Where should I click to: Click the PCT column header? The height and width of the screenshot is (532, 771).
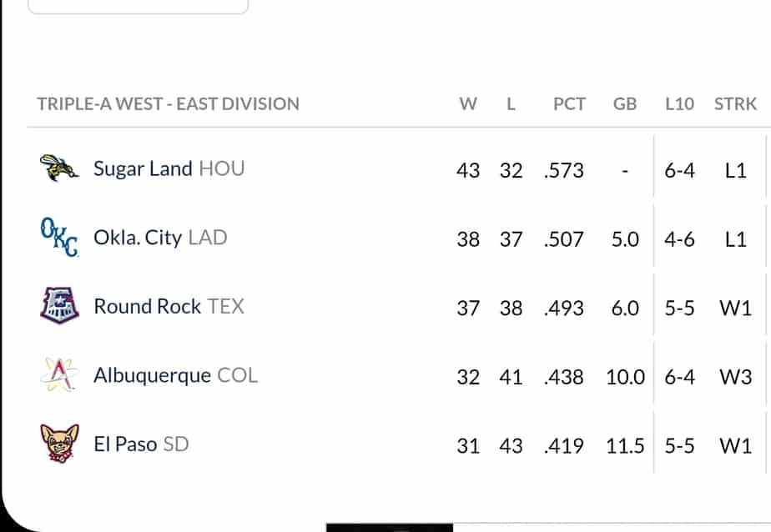(569, 103)
